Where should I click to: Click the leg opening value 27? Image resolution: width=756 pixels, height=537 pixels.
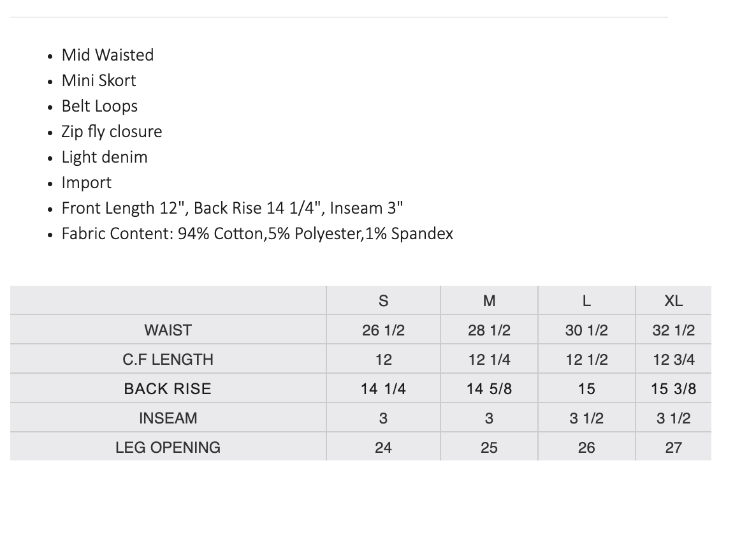point(673,448)
